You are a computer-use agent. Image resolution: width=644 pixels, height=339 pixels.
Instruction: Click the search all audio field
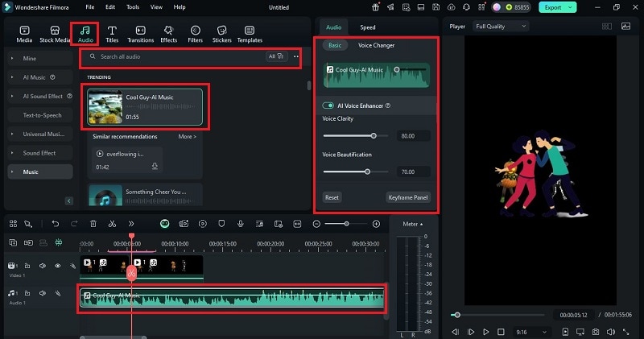pos(176,56)
